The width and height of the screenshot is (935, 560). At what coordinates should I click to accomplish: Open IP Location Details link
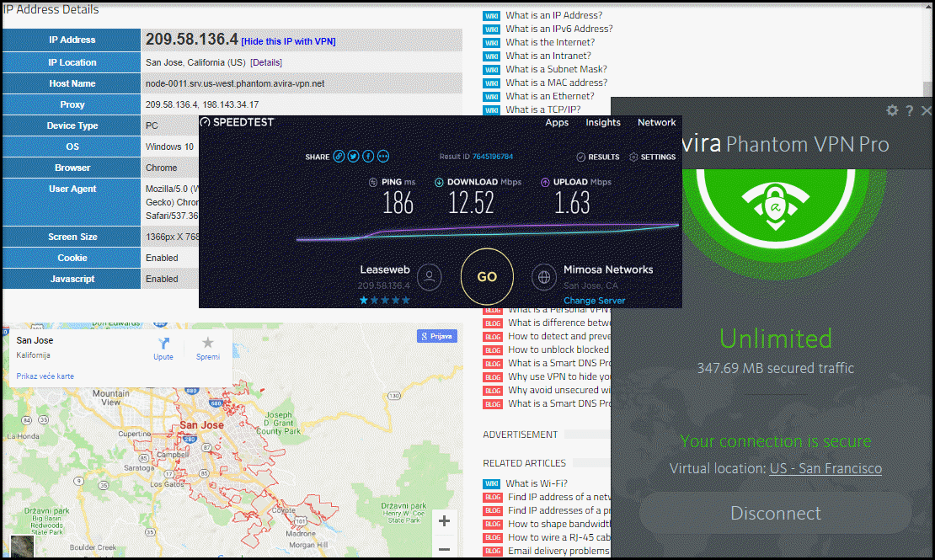click(x=266, y=62)
